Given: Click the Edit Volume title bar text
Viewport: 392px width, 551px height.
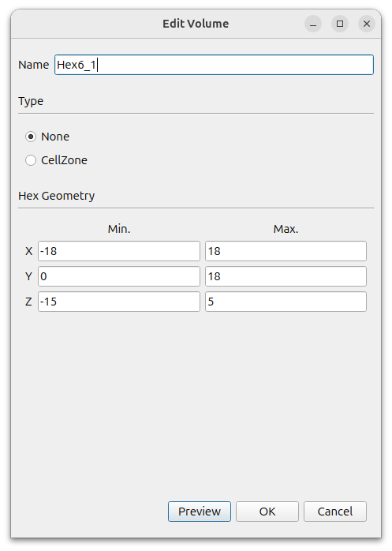Looking at the screenshot, I should pos(196,24).
